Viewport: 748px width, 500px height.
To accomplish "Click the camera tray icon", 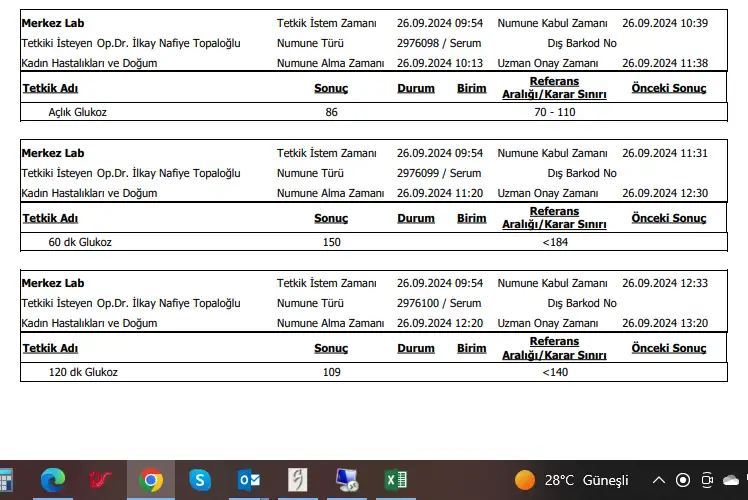I will pyautogui.click(x=707, y=480).
